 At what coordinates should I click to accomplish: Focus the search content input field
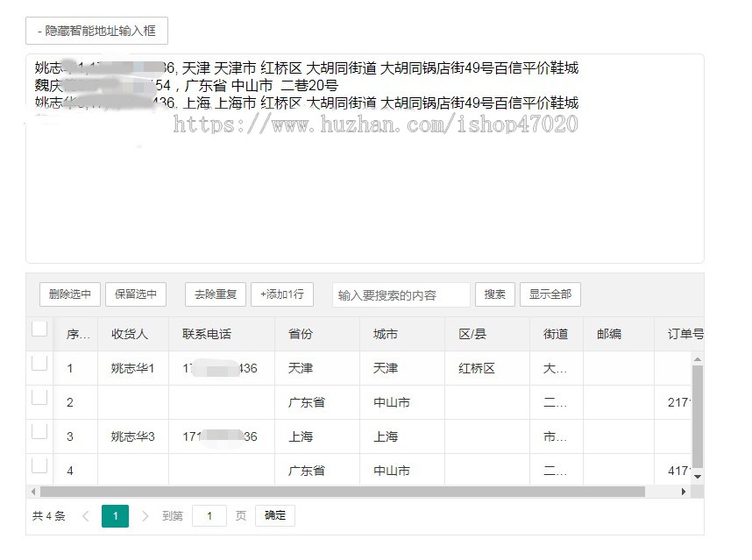(x=401, y=294)
